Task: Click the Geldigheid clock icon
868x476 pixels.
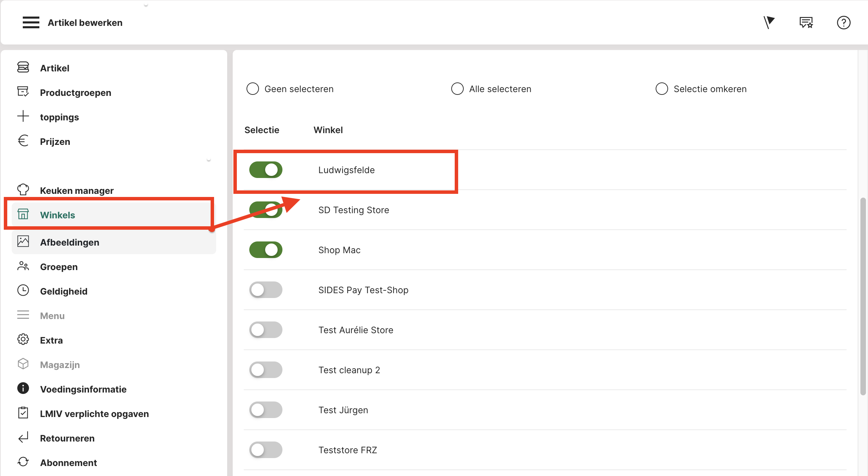Action: (x=23, y=290)
